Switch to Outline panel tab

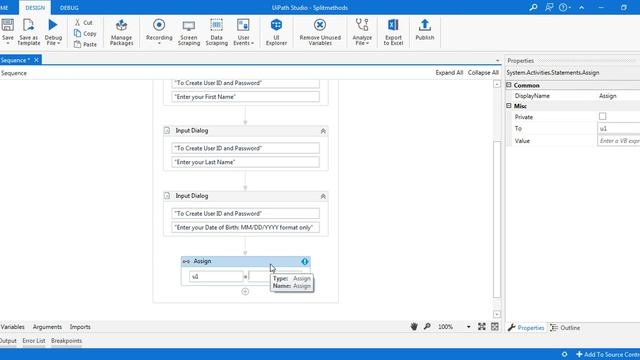coord(566,328)
